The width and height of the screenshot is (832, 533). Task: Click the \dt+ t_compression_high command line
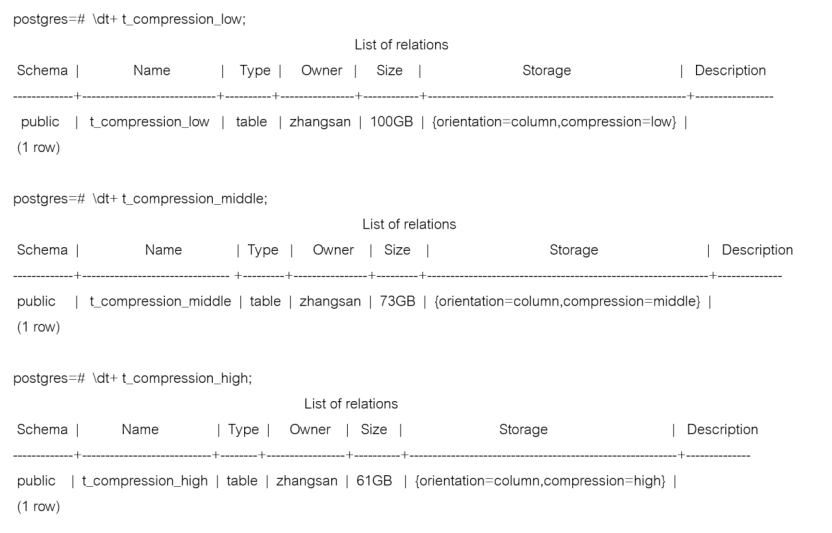click(x=172, y=379)
